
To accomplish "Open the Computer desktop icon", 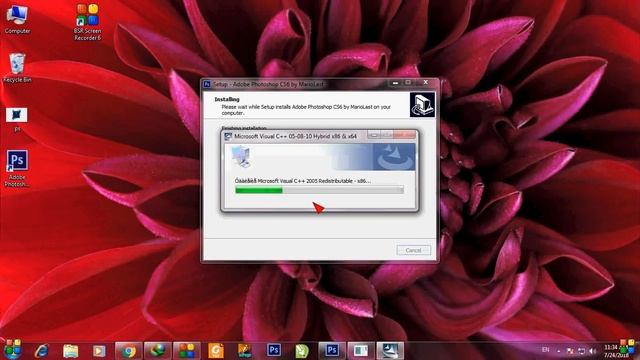I will (x=17, y=19).
